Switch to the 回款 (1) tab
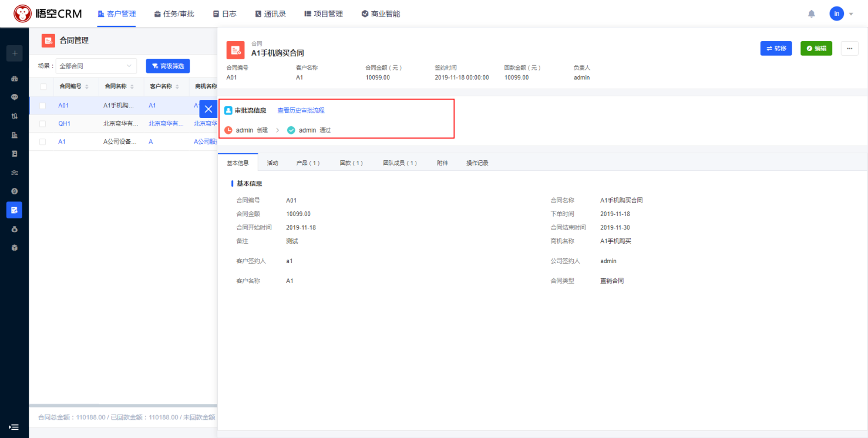The width and height of the screenshot is (868, 438). click(x=351, y=163)
